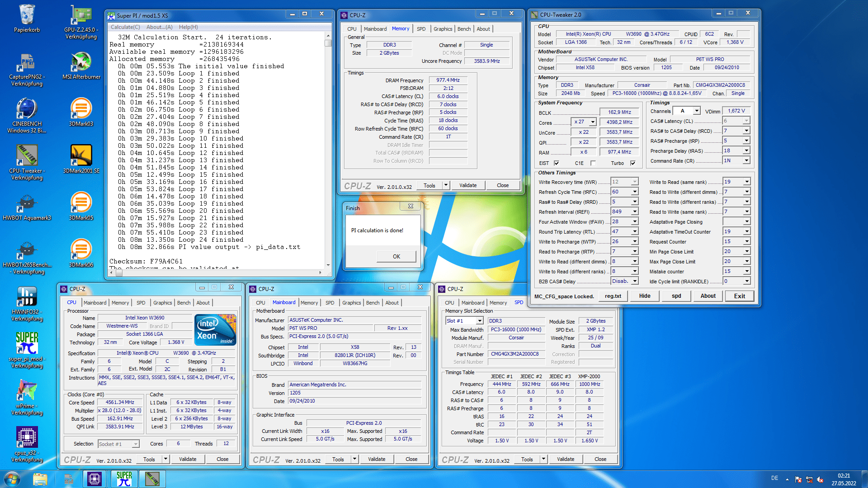
Task: Open the 3DMark06 desktop icon
Action: point(81,253)
